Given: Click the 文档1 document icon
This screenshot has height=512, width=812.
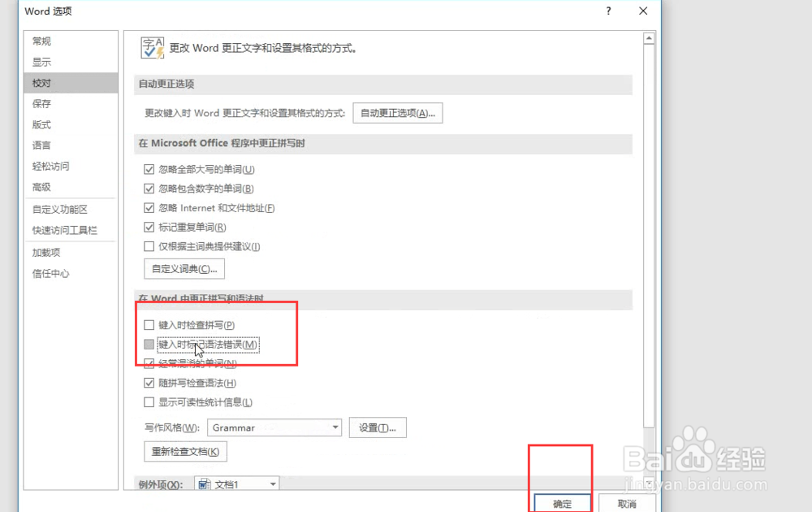Looking at the screenshot, I should tap(205, 484).
